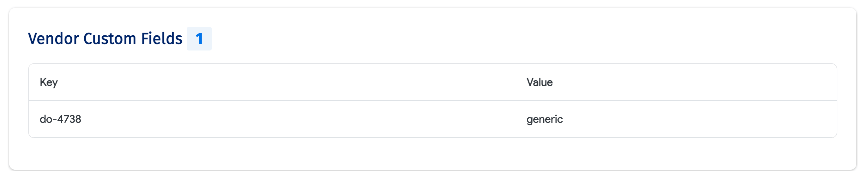Image resolution: width=868 pixels, height=178 pixels.
Task: Click the word Fields in the heading
Action: tap(161, 39)
